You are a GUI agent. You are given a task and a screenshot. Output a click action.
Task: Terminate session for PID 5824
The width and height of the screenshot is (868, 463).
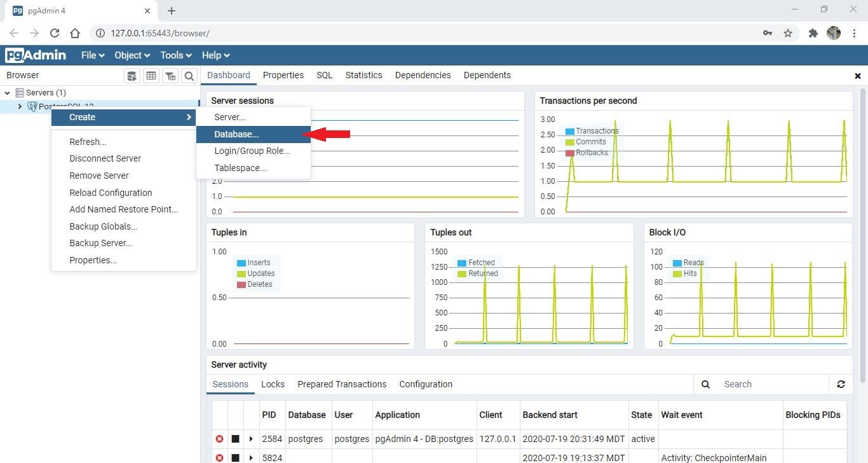[220, 458]
